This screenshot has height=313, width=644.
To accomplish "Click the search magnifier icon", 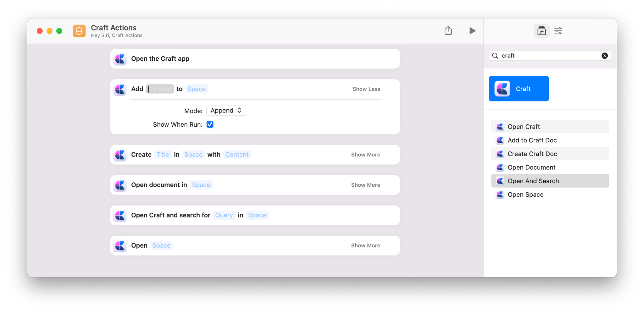I will click(495, 56).
